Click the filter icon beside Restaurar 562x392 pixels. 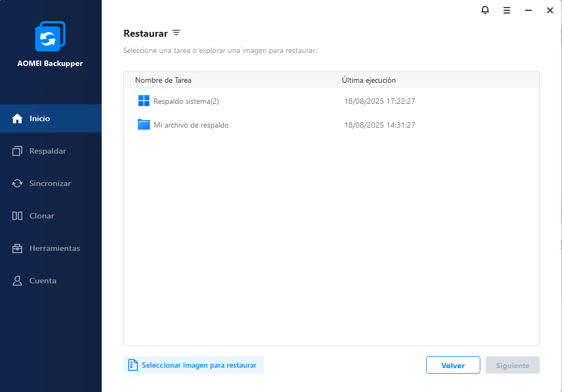[176, 33]
